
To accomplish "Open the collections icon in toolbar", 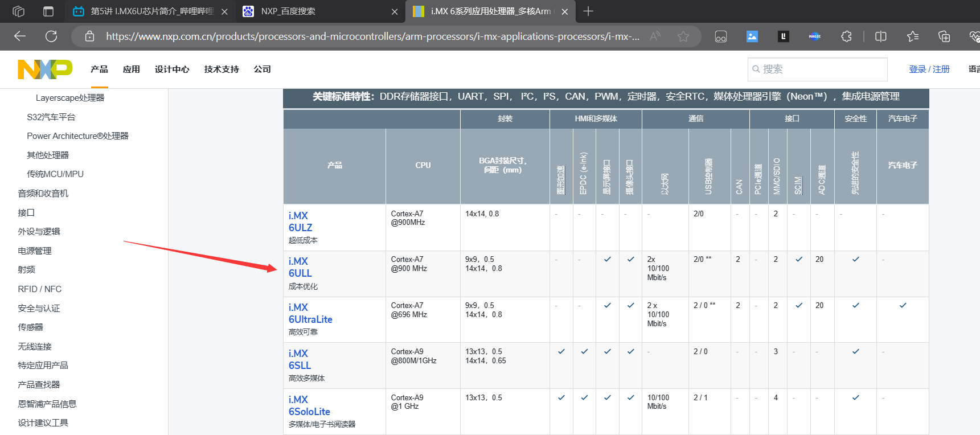I will [x=944, y=36].
